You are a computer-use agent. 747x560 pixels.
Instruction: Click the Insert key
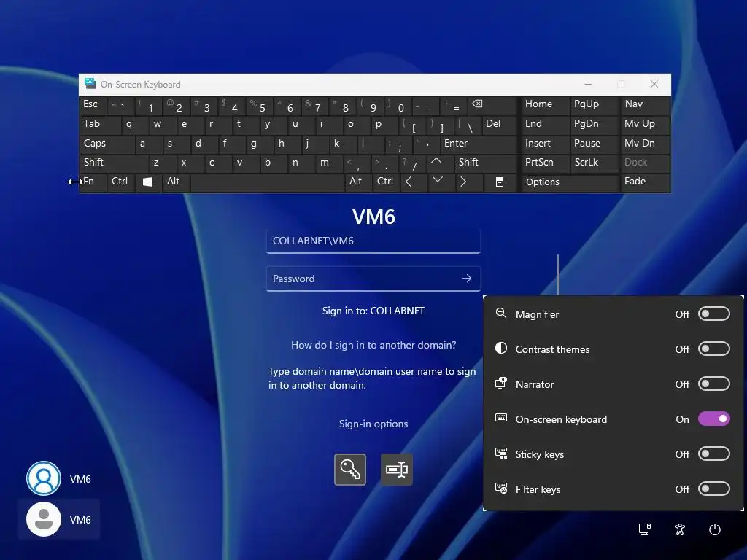[544, 144]
